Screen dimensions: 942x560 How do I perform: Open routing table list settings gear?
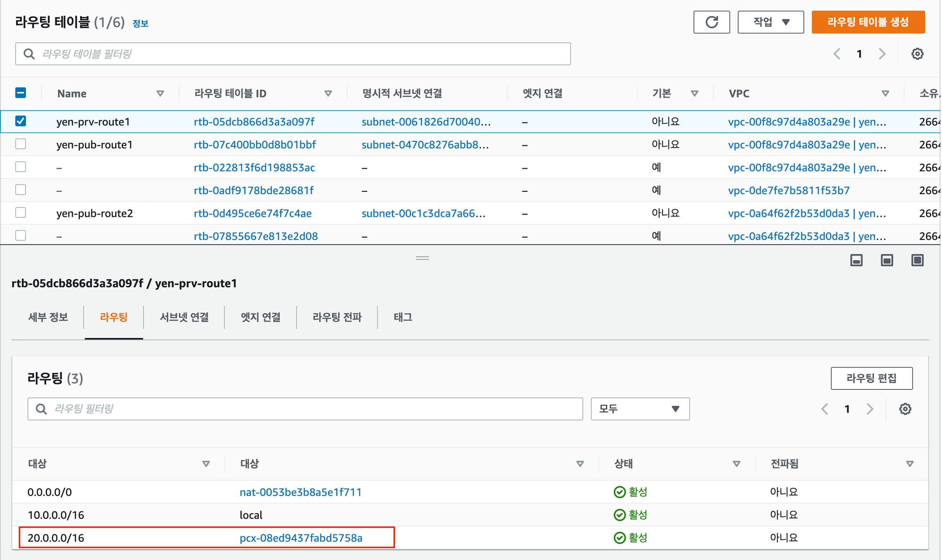(917, 54)
